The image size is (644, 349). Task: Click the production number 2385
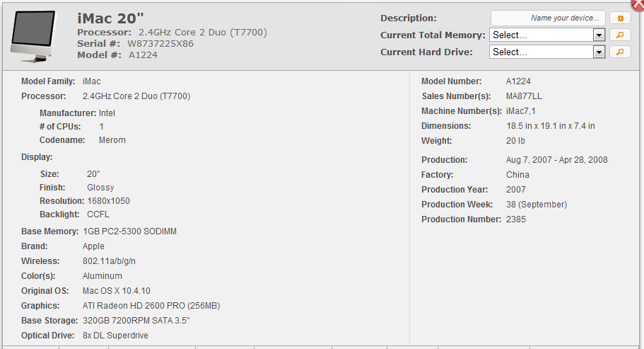tap(516, 219)
